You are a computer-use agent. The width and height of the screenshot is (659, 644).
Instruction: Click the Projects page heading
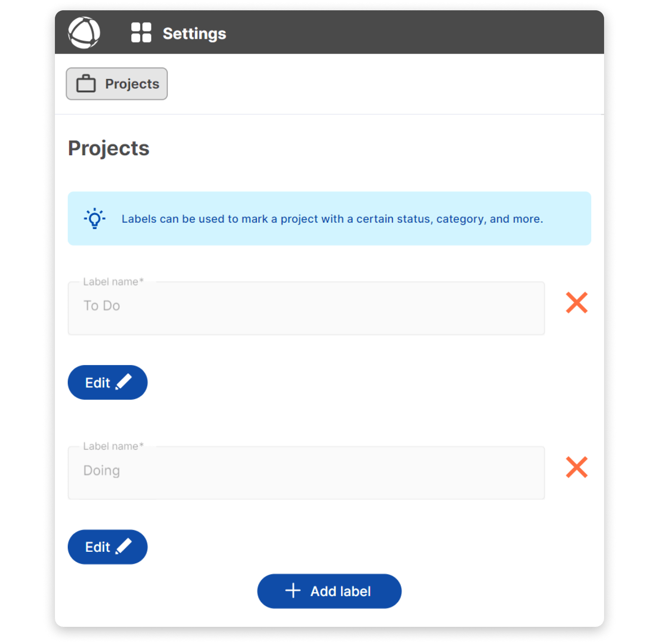[x=109, y=148]
